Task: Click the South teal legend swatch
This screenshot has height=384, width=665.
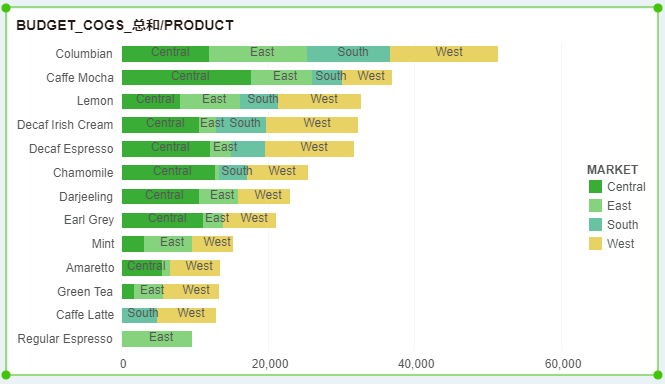Action: pos(595,224)
